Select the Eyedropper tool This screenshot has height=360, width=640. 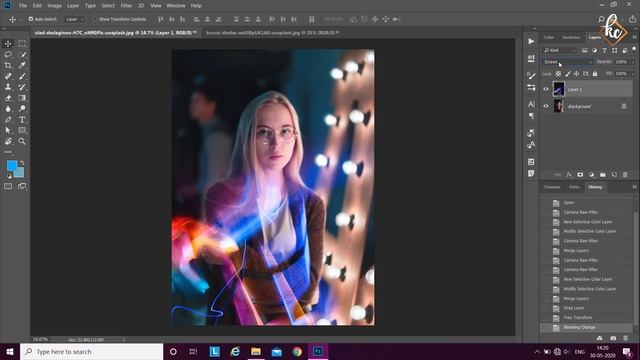(x=22, y=65)
